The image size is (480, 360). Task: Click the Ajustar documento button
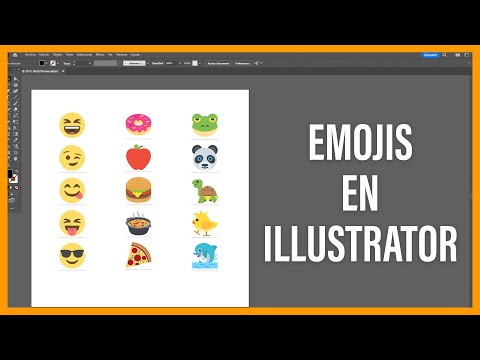coord(218,63)
